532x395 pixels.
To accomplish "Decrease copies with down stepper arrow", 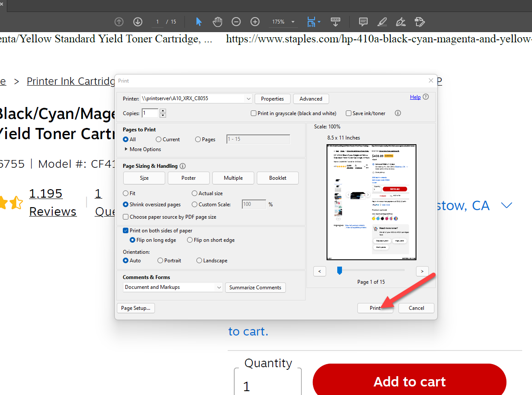I will pyautogui.click(x=163, y=116).
